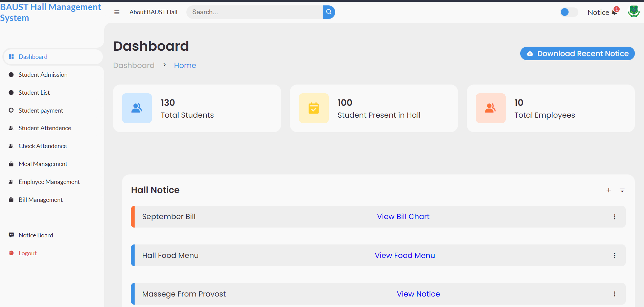
Task: Click the blue search magnifier button
Action: click(329, 12)
